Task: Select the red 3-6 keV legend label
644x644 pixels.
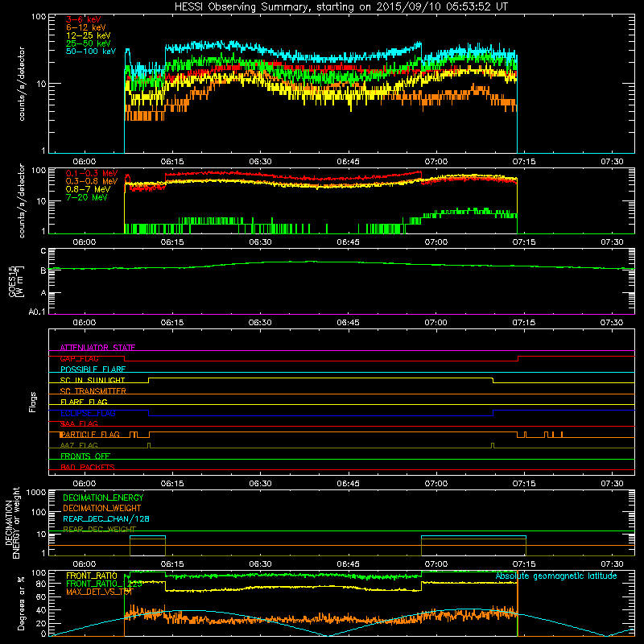Action: click(x=84, y=19)
